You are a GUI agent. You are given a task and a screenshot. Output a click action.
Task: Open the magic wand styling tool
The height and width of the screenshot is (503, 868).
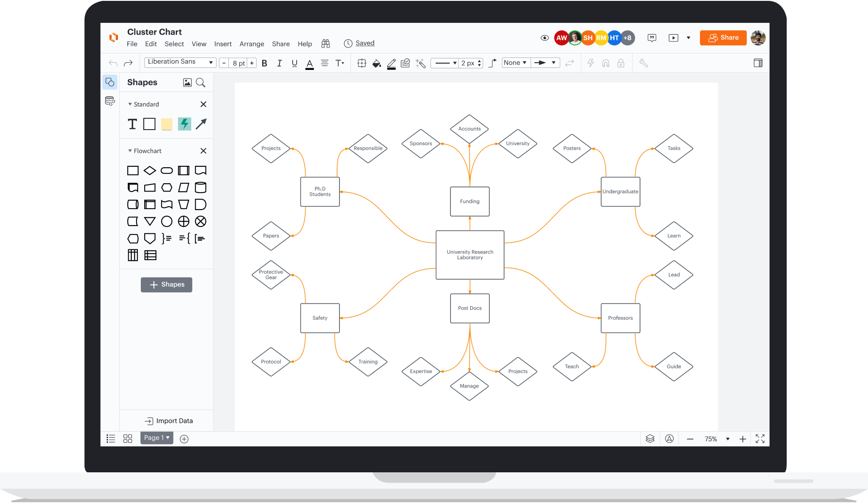(x=420, y=63)
